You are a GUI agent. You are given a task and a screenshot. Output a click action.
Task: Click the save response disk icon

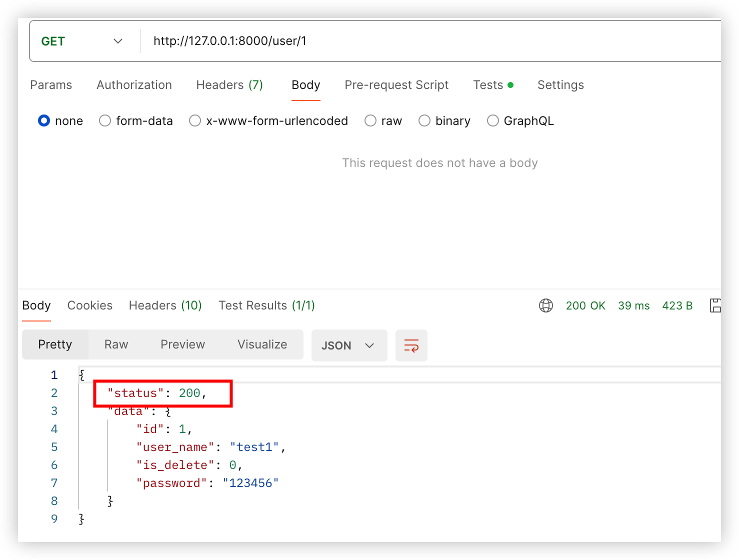(715, 305)
